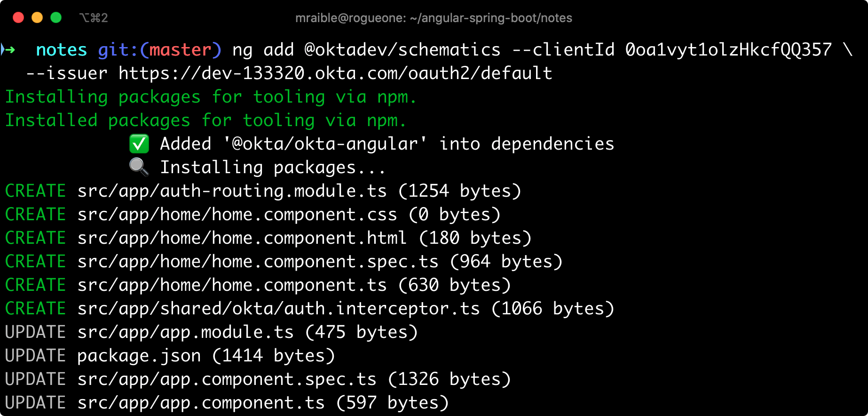Click the green checkmark emoji icon
Image resolution: width=868 pixels, height=416 pixels.
[x=138, y=144]
